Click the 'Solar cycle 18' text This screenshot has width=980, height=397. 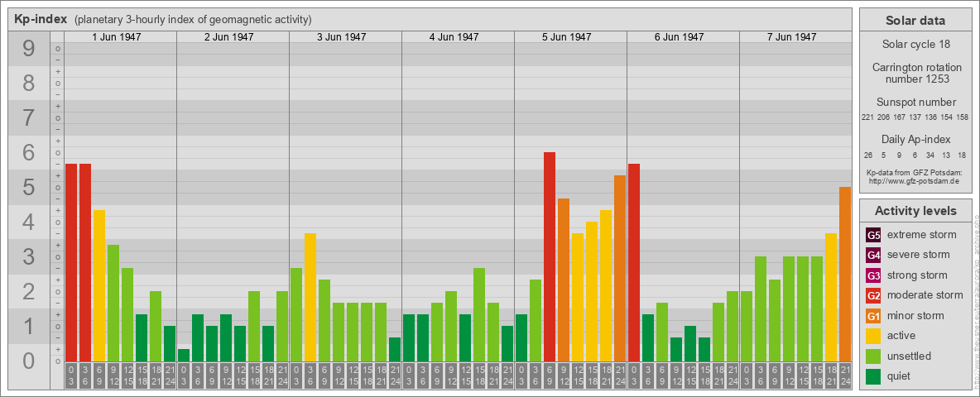coord(915,45)
